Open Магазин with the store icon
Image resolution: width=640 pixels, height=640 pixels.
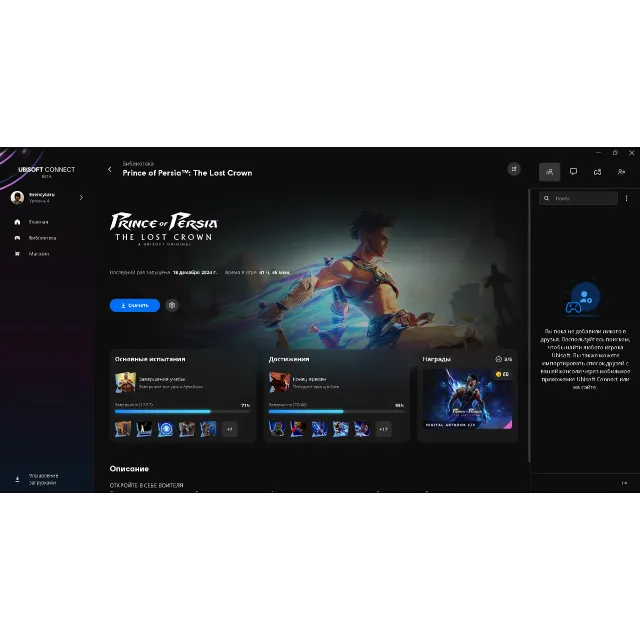click(x=17, y=254)
